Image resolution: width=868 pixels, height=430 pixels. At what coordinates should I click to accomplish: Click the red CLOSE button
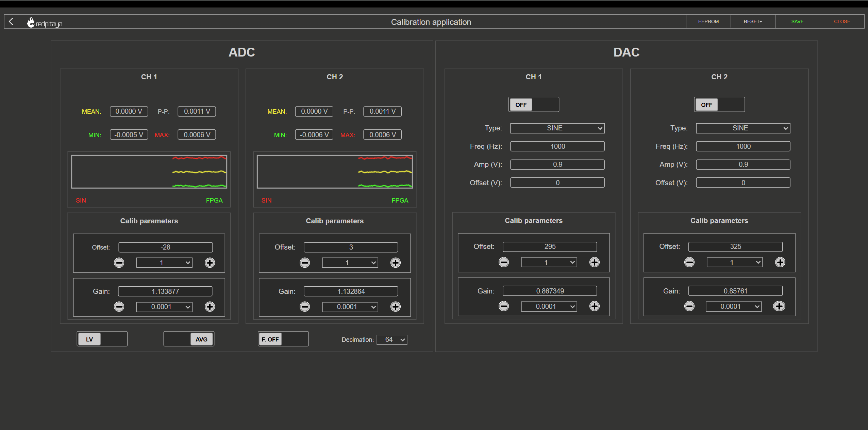tap(842, 21)
